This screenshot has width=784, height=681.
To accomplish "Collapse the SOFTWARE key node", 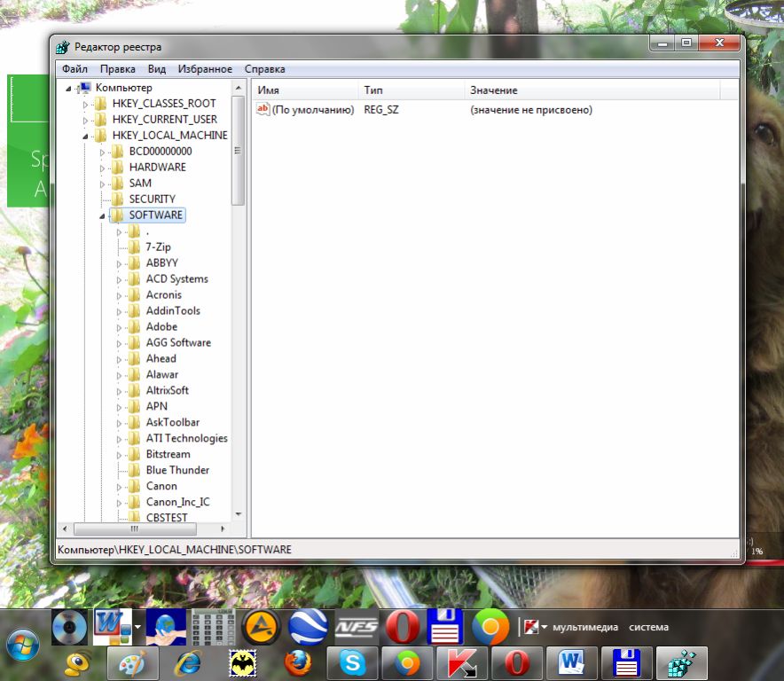I will [x=102, y=215].
